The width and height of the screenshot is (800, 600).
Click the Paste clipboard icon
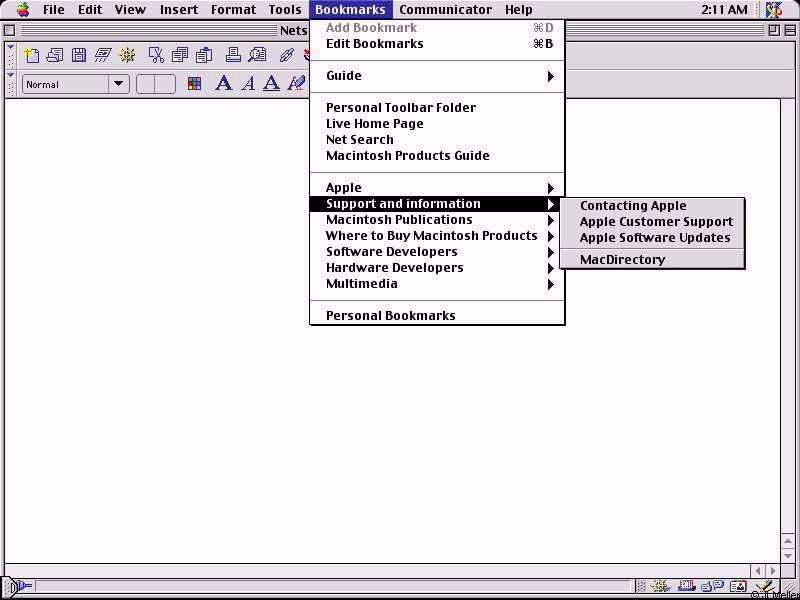coord(204,55)
